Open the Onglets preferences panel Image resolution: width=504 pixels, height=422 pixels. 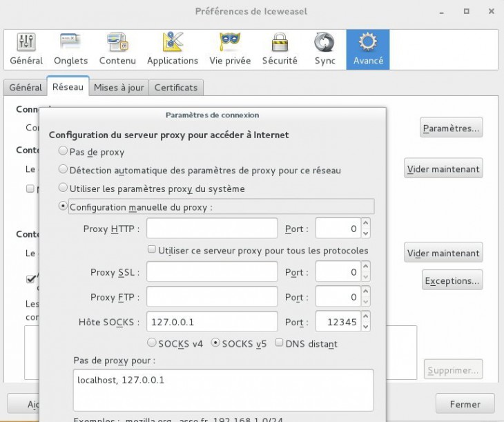pos(70,49)
